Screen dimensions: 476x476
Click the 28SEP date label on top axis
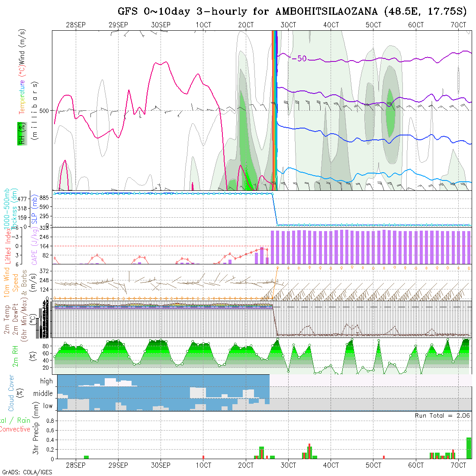pyautogui.click(x=76, y=25)
